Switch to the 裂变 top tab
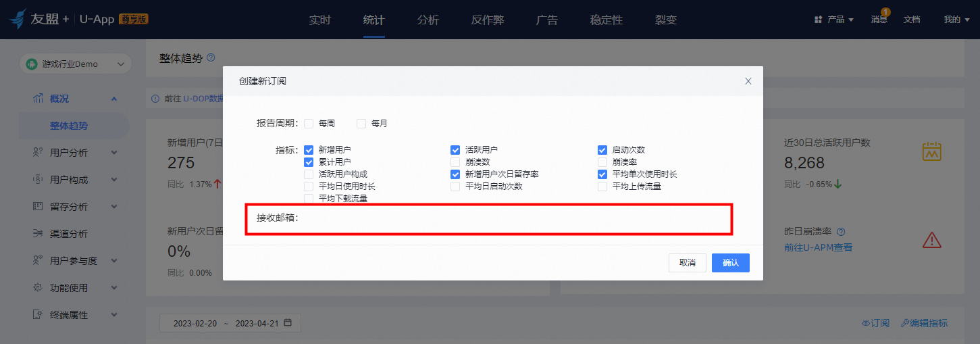Viewport: 980px width, 344px height. point(666,20)
